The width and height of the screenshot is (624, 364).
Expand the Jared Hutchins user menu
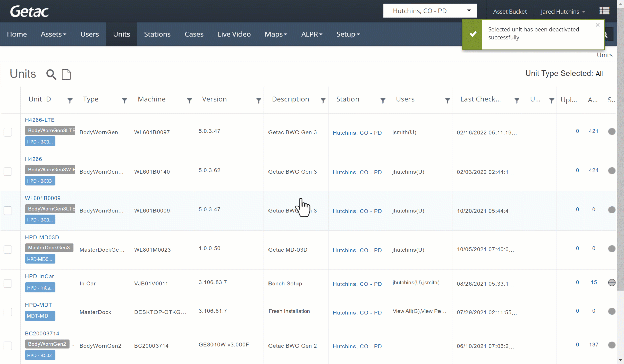click(x=563, y=12)
